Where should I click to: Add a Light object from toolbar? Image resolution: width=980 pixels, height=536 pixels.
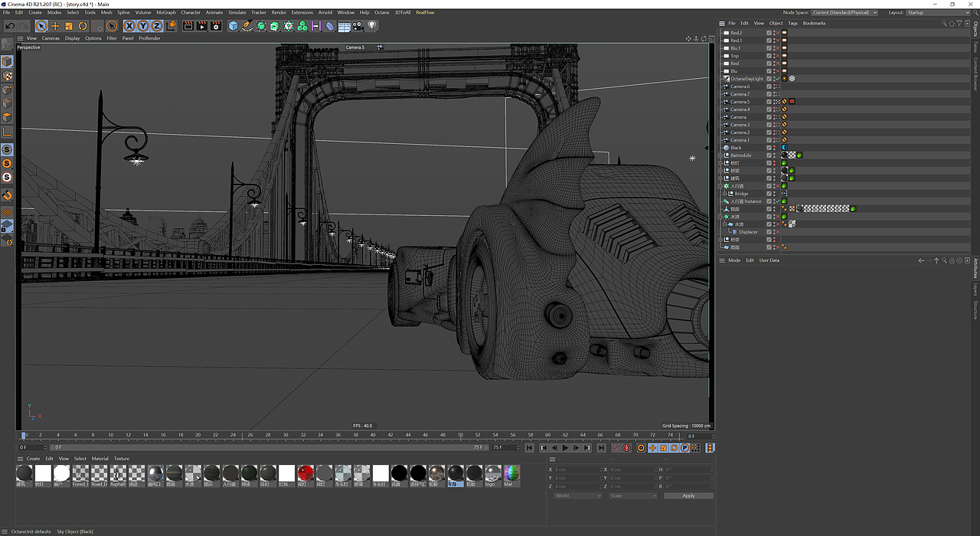tap(372, 26)
